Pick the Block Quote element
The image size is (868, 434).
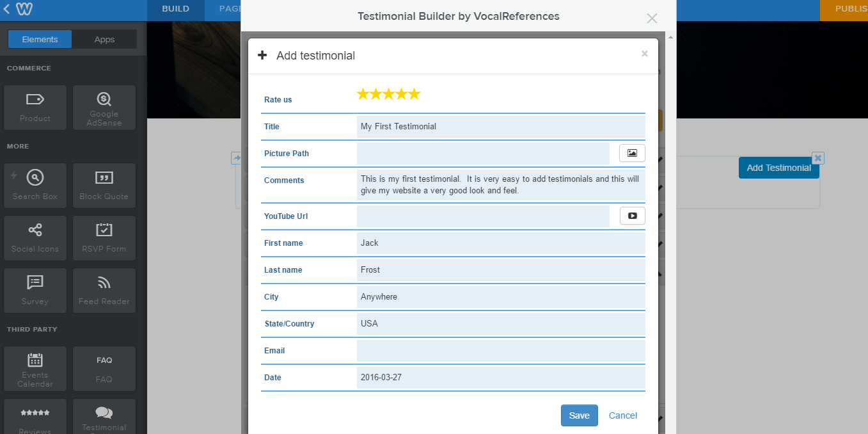(x=104, y=186)
